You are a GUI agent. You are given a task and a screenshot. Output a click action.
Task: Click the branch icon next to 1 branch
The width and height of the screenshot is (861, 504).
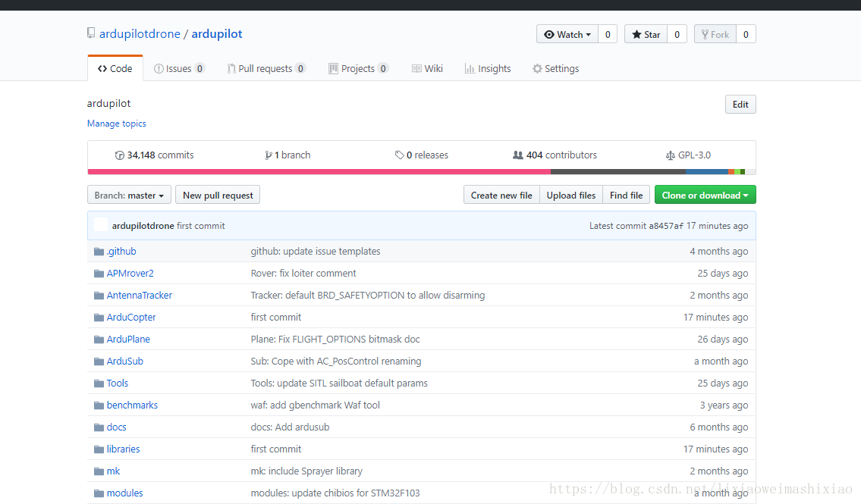coord(269,155)
